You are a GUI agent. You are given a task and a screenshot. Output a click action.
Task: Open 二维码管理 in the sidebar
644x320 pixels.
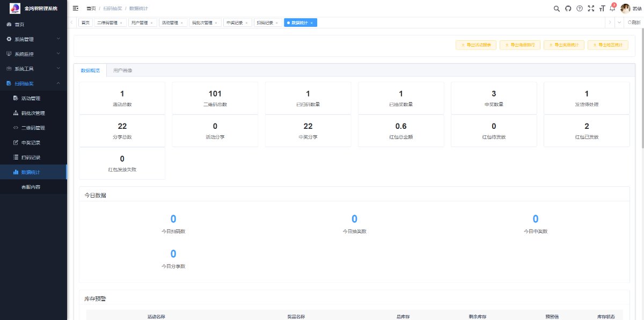click(x=33, y=128)
